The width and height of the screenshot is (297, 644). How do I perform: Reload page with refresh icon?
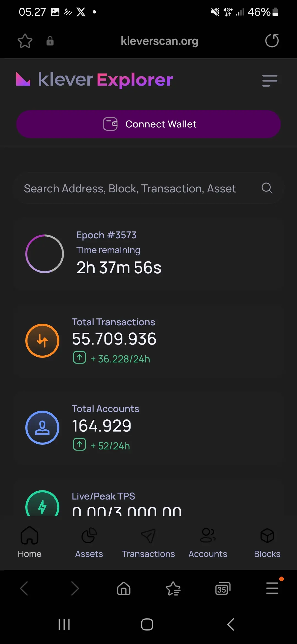click(x=272, y=41)
